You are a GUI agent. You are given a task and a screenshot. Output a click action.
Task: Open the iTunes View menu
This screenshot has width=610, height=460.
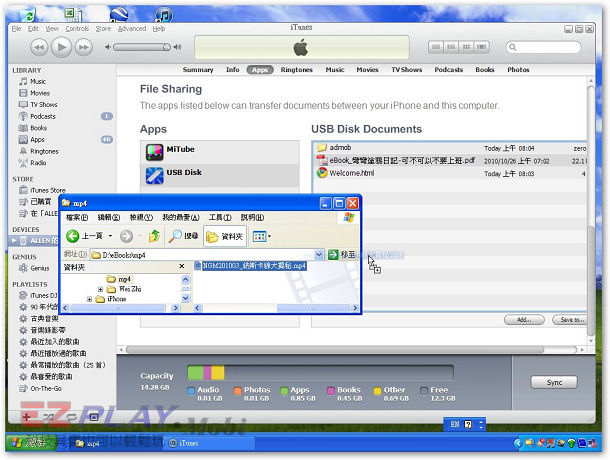(52, 28)
